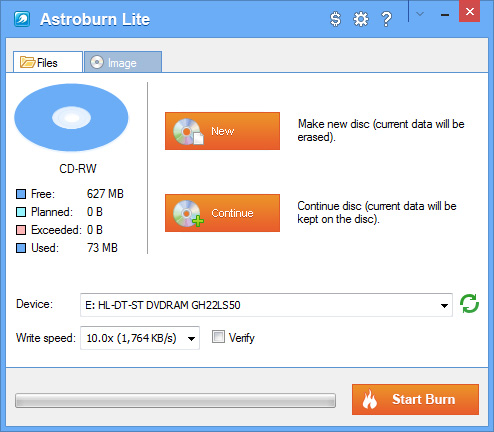Click the burn progress bar
Screen dimensions: 494x432
tap(175, 400)
